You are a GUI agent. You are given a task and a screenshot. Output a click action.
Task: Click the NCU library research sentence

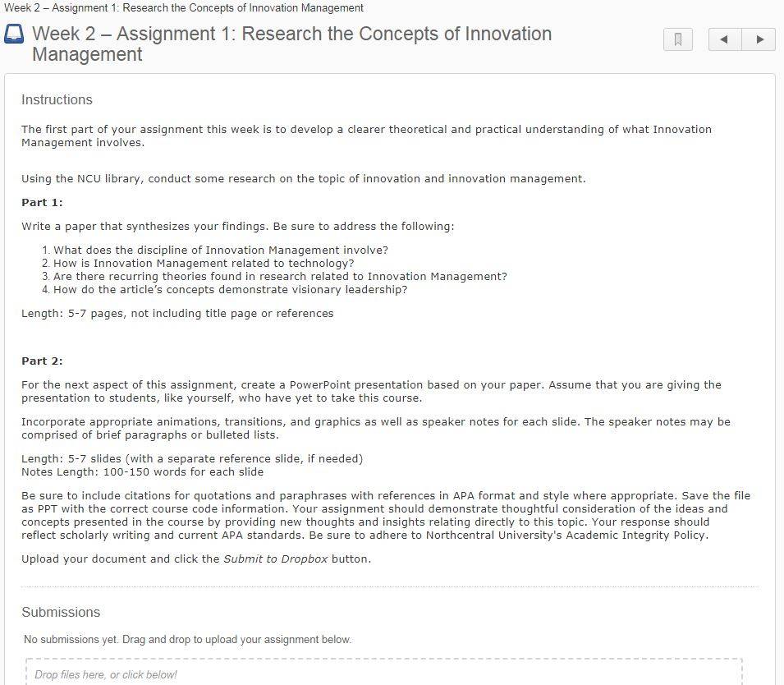pos(304,178)
